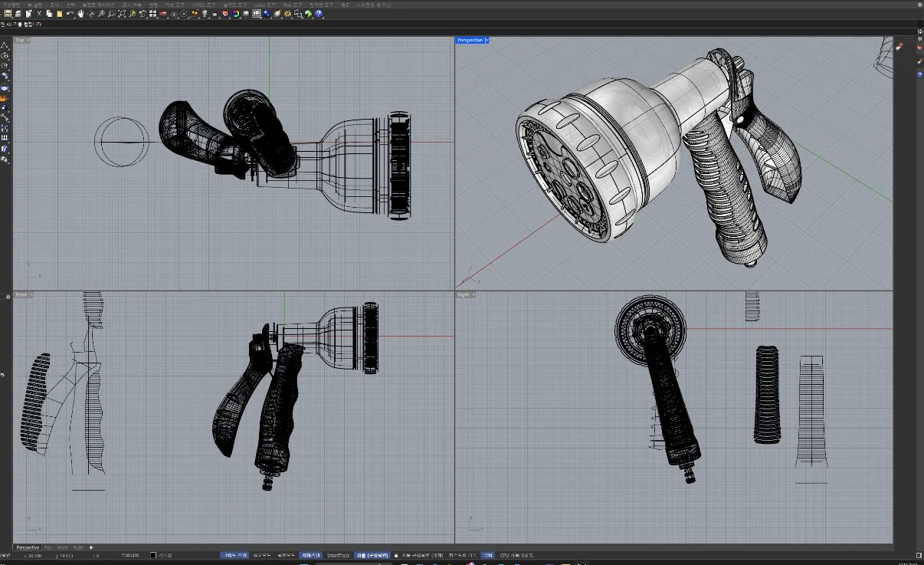Click the Zoom Extents icon
Image resolution: width=924 pixels, height=565 pixels.
pos(122,14)
